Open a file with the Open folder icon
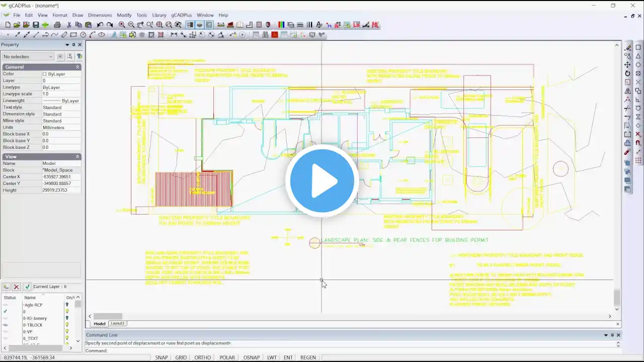 click(17, 25)
